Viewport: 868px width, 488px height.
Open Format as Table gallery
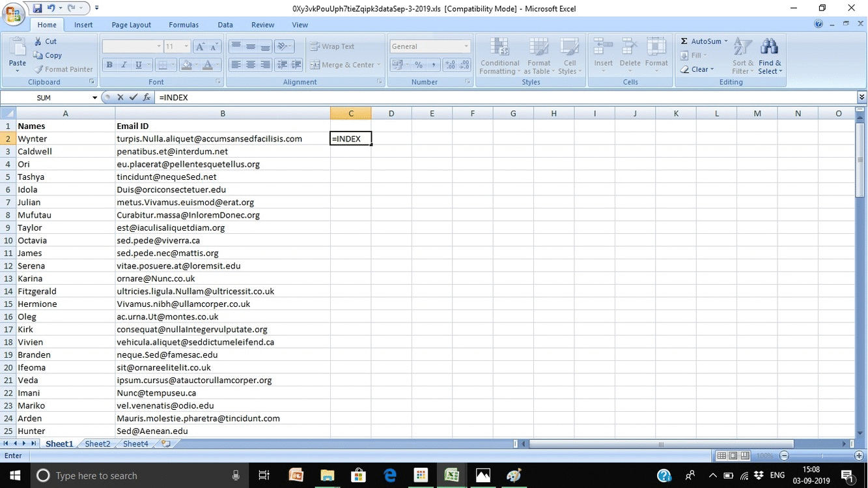tap(539, 56)
